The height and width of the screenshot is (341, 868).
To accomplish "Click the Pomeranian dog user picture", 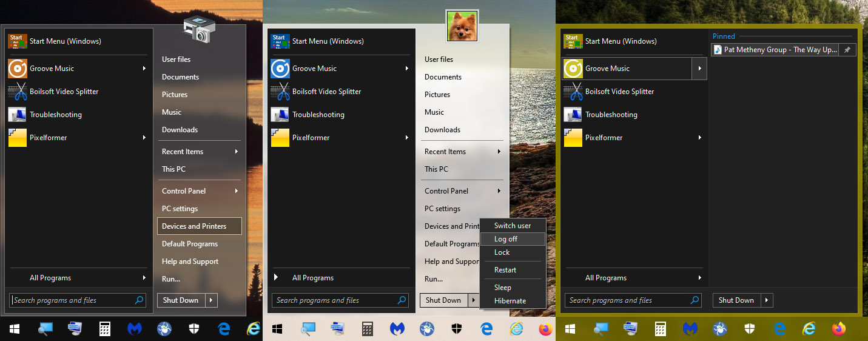I will (462, 27).
